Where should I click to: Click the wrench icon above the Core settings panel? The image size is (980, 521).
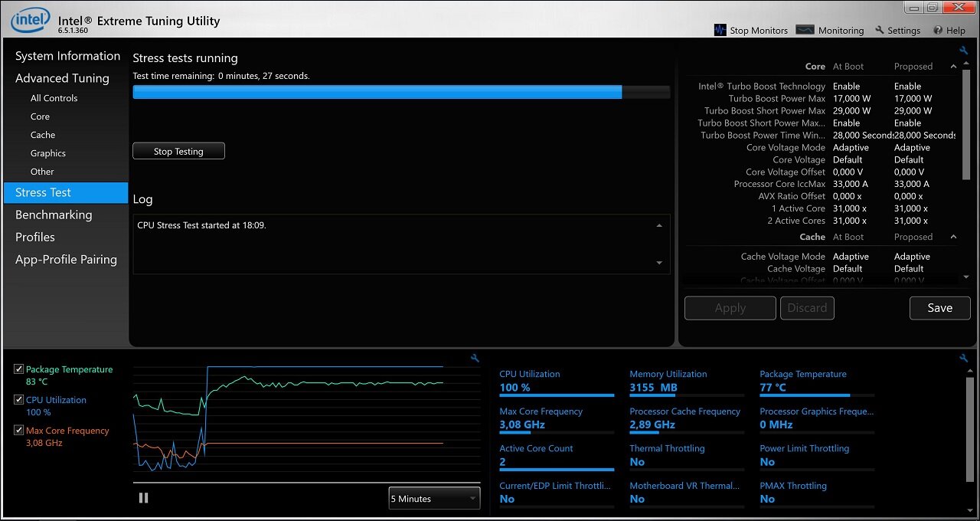[964, 51]
